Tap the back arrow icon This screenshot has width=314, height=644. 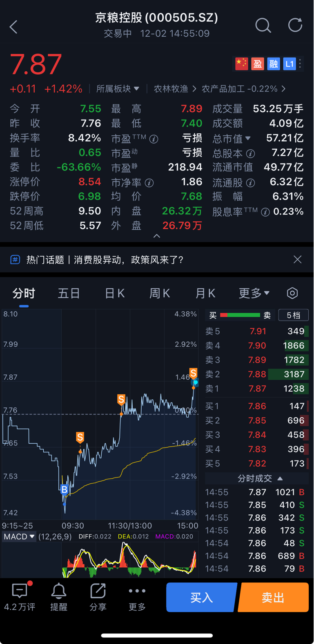point(13,27)
